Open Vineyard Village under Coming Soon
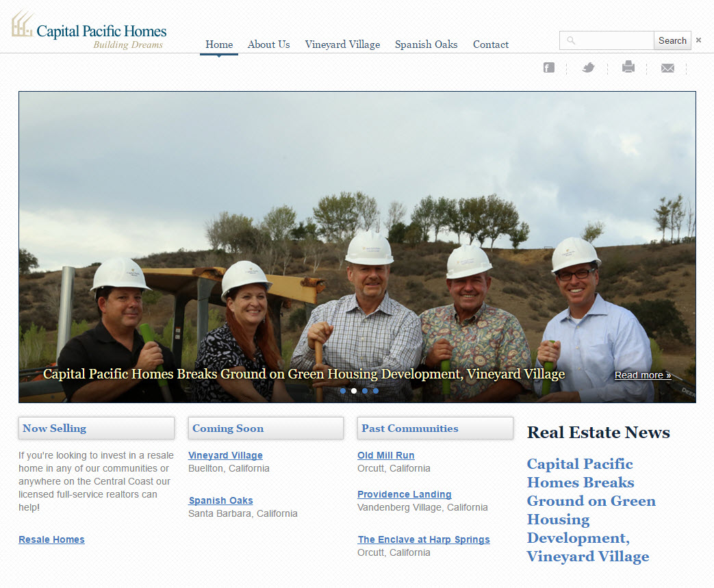 [x=225, y=455]
